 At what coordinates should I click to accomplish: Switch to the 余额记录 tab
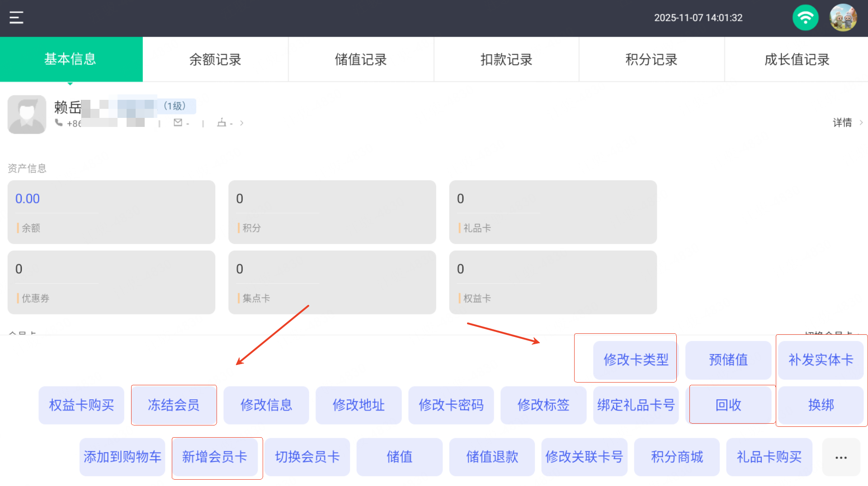[x=215, y=59]
